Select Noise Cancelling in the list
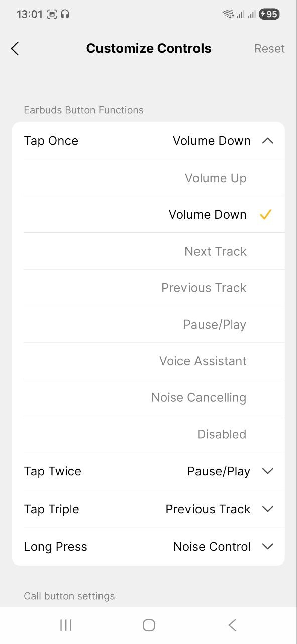 (154, 397)
